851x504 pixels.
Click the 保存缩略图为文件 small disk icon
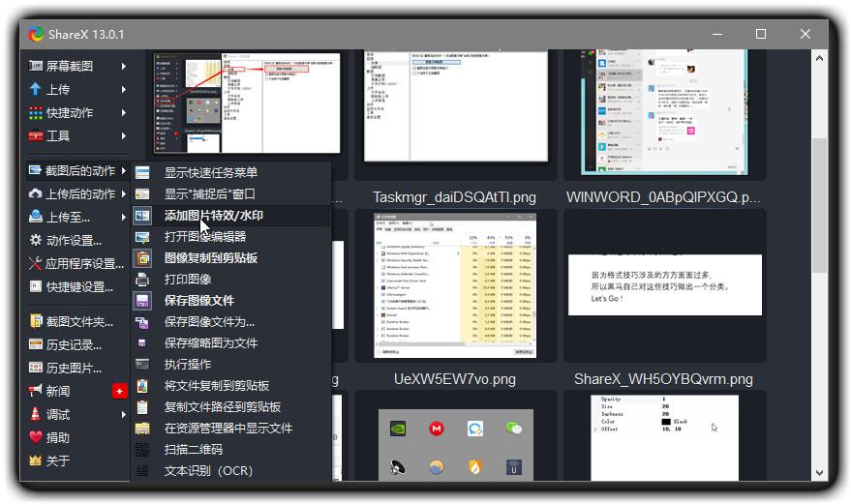pyautogui.click(x=142, y=342)
